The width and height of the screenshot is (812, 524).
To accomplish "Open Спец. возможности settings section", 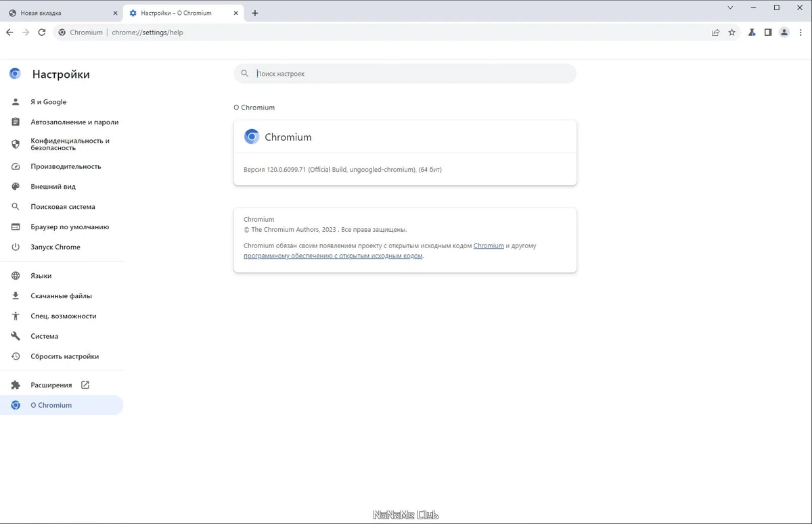I will (62, 316).
